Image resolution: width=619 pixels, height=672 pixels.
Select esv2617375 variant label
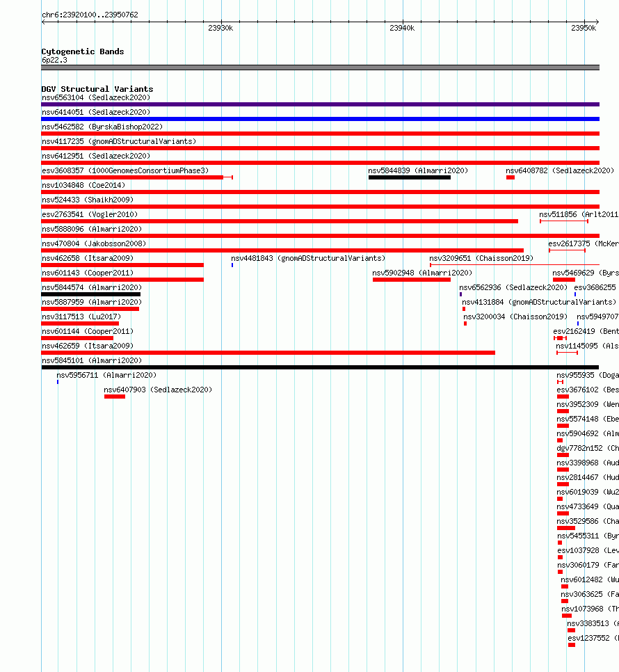point(584,243)
